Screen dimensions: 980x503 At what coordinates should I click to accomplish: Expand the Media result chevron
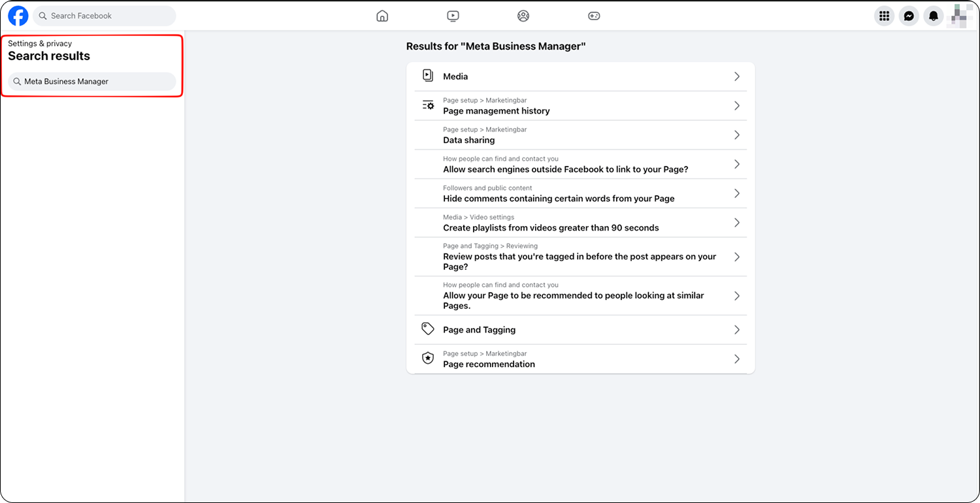[737, 76]
